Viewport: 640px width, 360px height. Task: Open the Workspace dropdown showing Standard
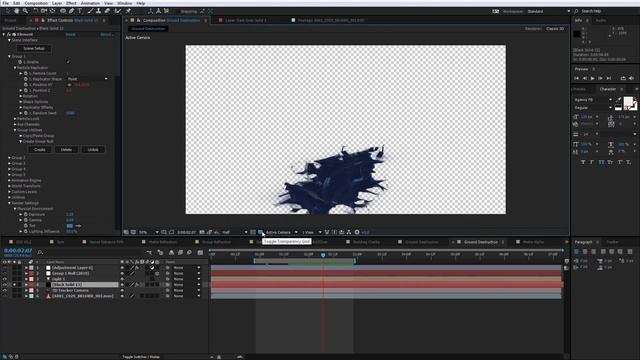pos(549,11)
